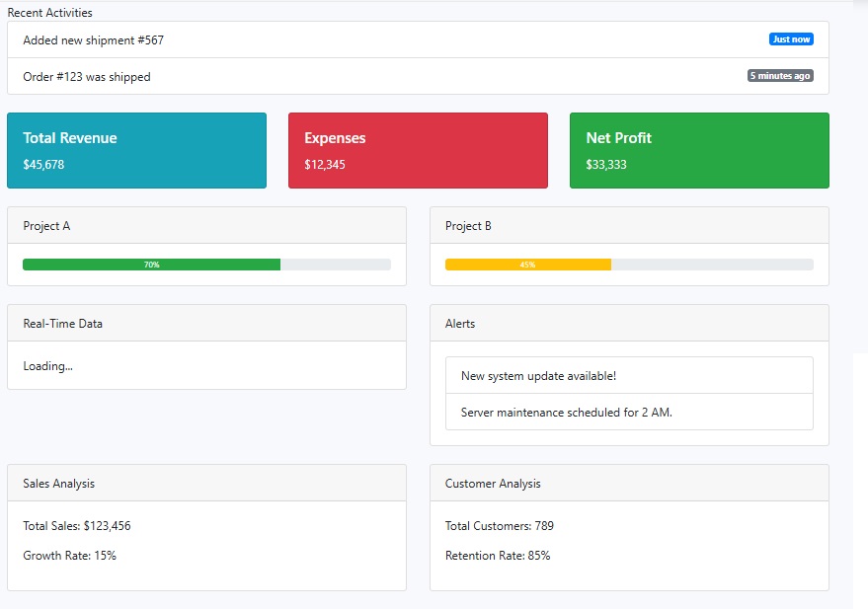Open the Net Profit card
This screenshot has width=868, height=609.
(x=699, y=150)
